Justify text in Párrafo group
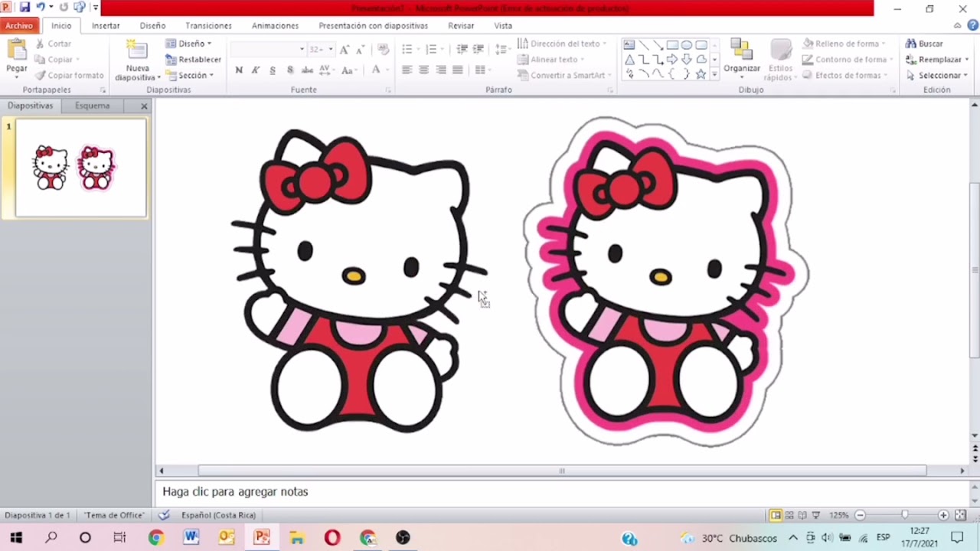Image resolution: width=980 pixels, height=551 pixels. (x=458, y=70)
